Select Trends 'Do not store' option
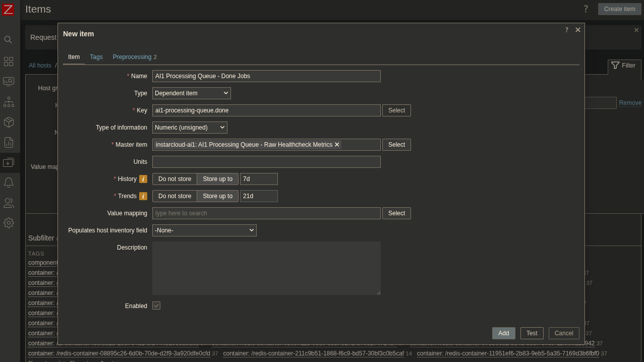 point(174,196)
